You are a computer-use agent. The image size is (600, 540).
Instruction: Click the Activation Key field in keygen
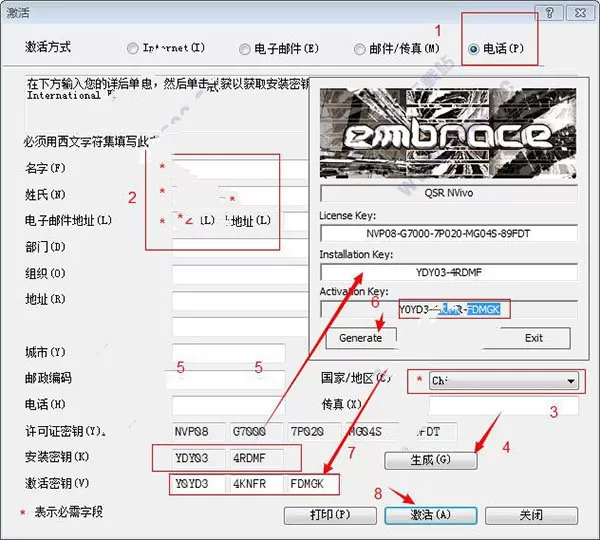pos(448,309)
